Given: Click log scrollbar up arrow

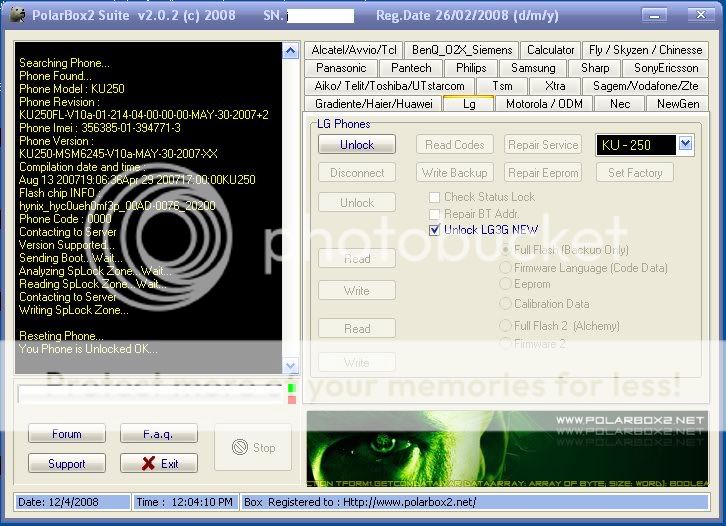Looking at the screenshot, I should point(290,50).
